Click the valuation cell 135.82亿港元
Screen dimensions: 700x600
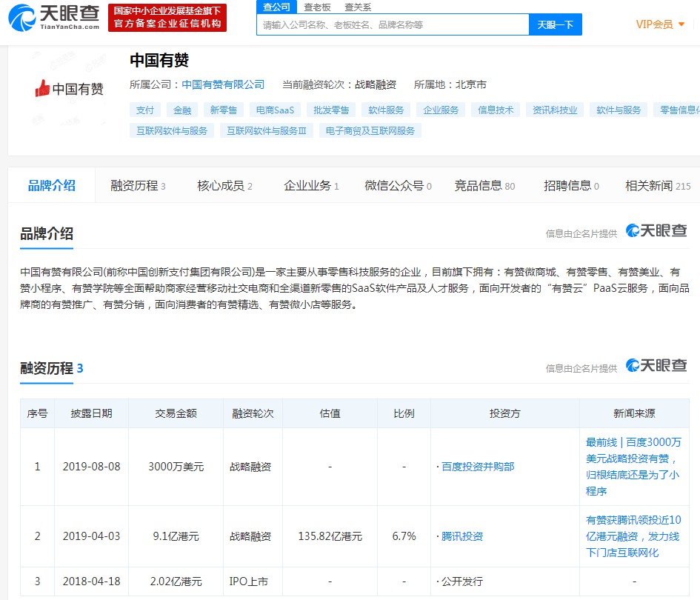tap(330, 536)
